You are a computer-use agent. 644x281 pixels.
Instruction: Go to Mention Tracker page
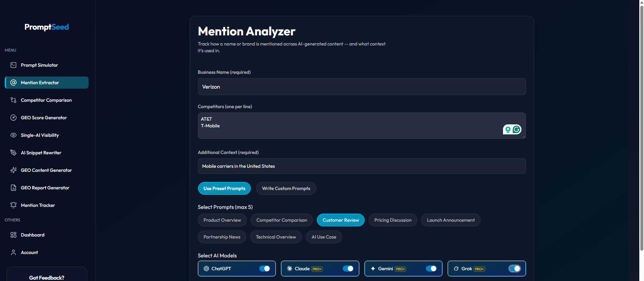pos(46,205)
